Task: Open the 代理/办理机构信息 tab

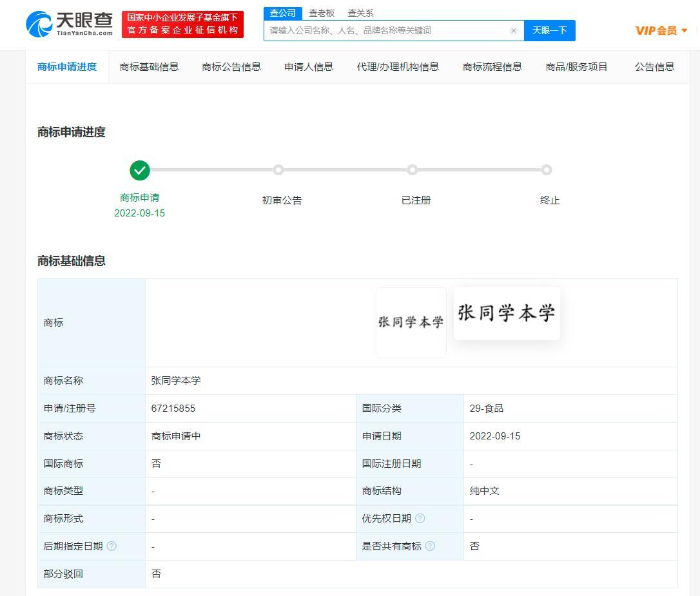Action: coord(398,67)
